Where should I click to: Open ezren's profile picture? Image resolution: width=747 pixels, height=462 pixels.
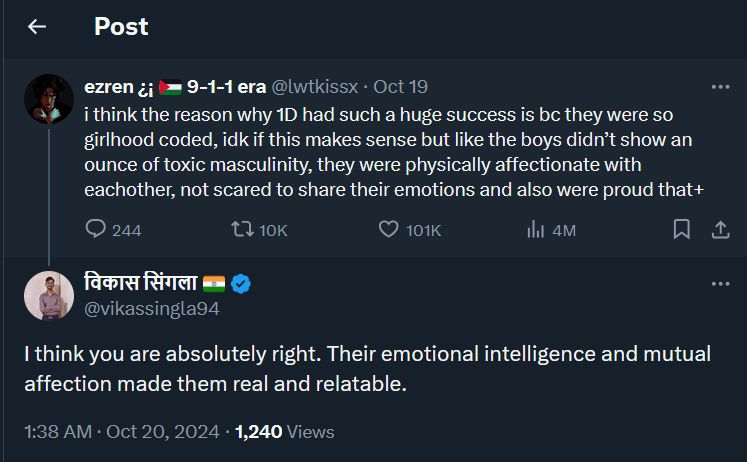coord(49,98)
